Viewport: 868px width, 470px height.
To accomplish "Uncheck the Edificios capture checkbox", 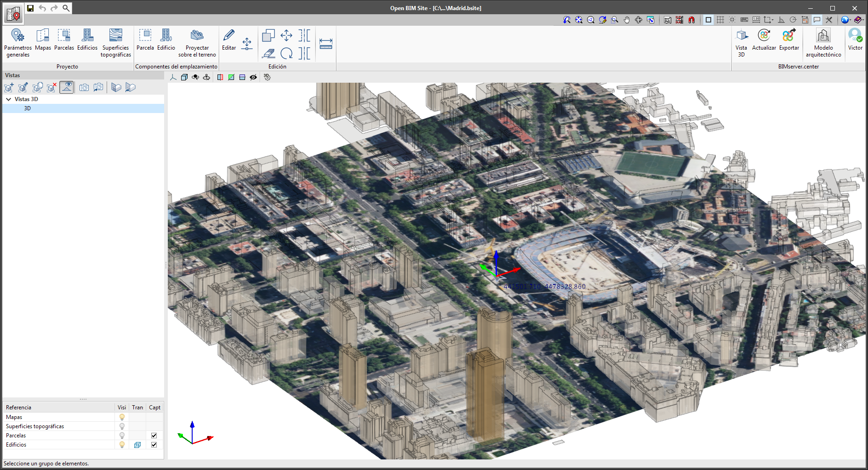I will pos(154,445).
